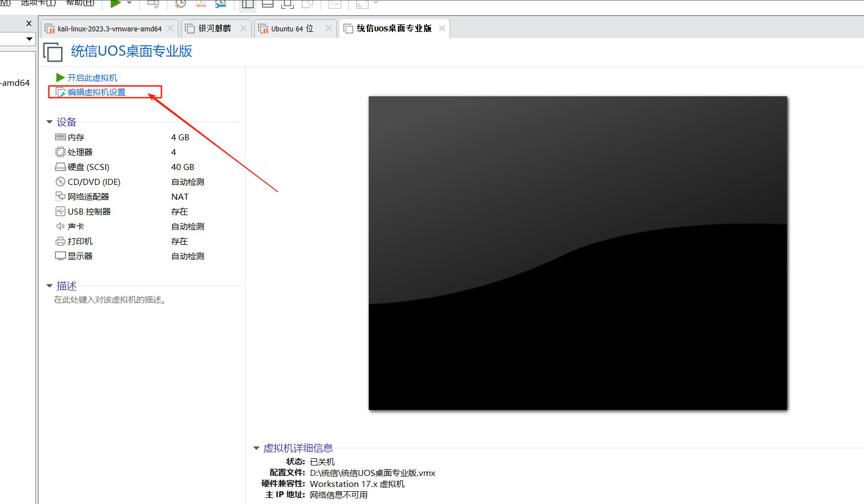Open the dropdown arrow beside the power button
The width and height of the screenshot is (864, 504).
point(129,3)
